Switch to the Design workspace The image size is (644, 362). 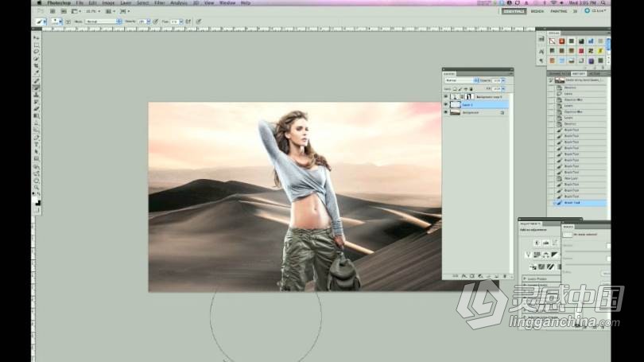(x=537, y=11)
